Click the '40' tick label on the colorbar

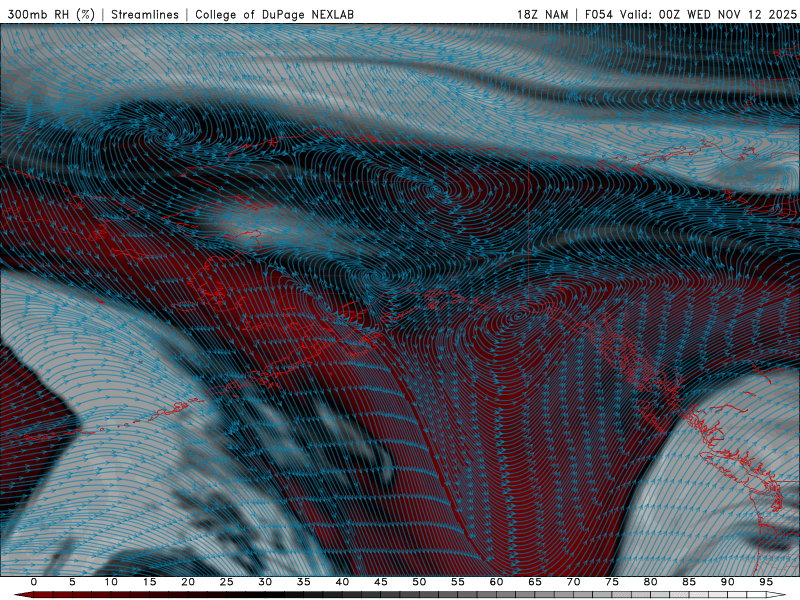342,582
